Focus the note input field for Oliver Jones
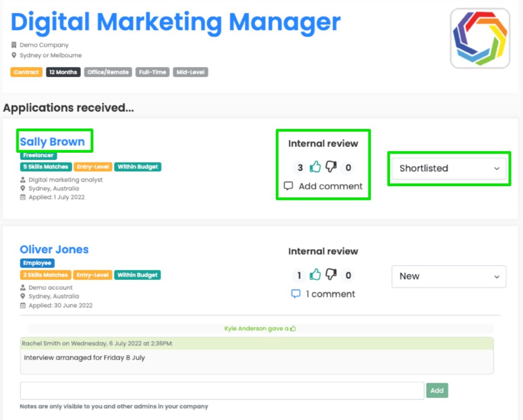The image size is (523, 420). pyautogui.click(x=222, y=390)
